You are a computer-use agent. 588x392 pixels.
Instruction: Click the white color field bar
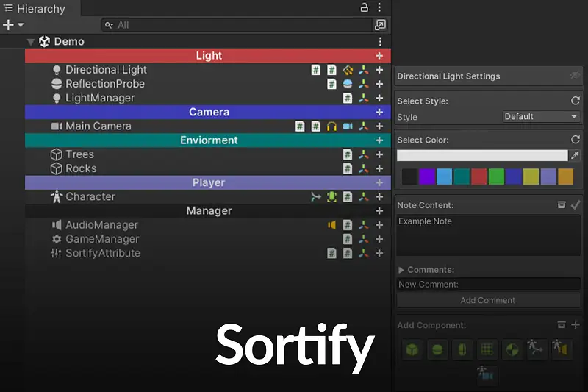(x=482, y=155)
